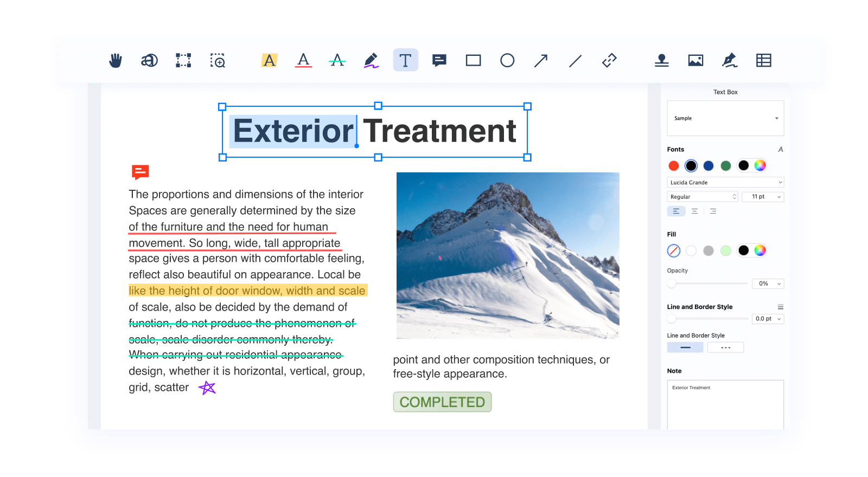868x477 pixels.
Task: Select the Hand pan tool
Action: tap(116, 60)
